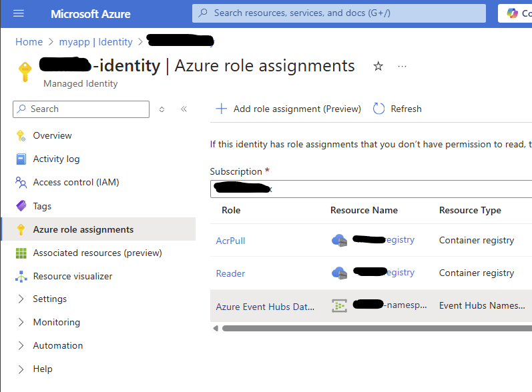
Task: Open the namespace resource link
Action: [x=390, y=305]
